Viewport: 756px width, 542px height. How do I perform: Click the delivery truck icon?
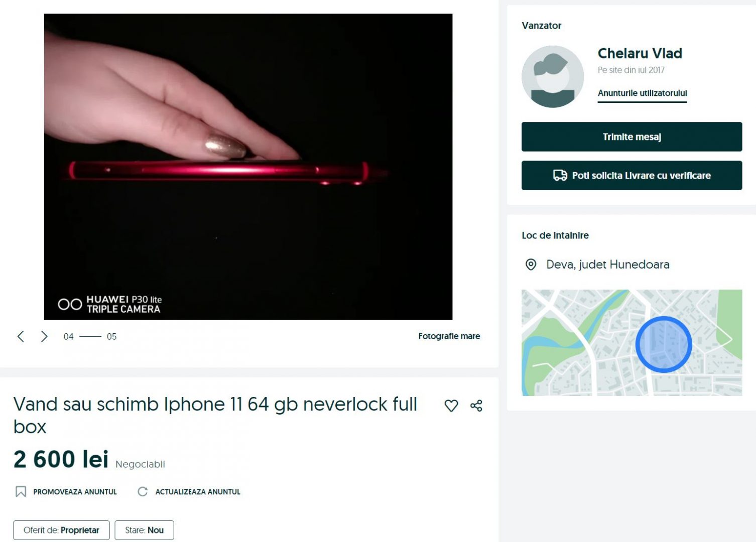[560, 175]
